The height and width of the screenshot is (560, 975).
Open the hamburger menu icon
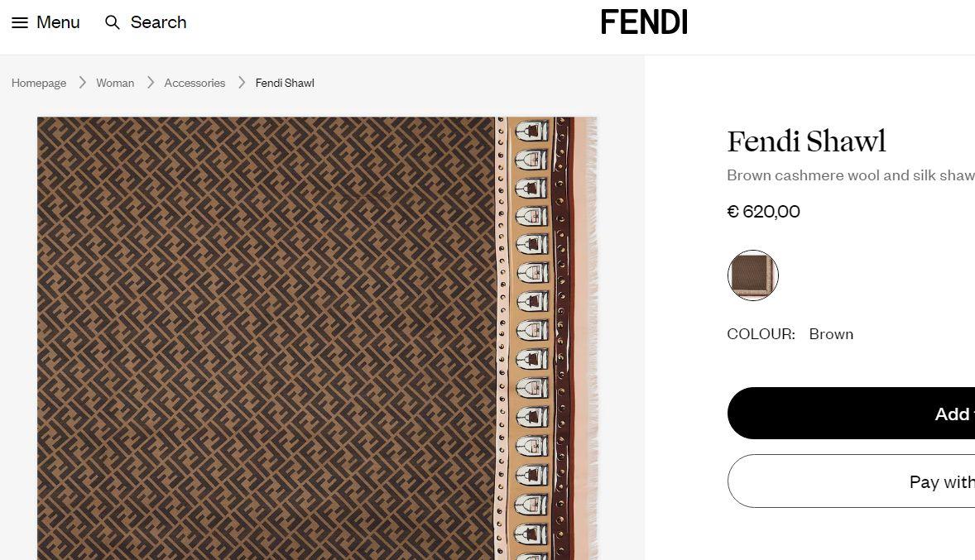(x=20, y=23)
